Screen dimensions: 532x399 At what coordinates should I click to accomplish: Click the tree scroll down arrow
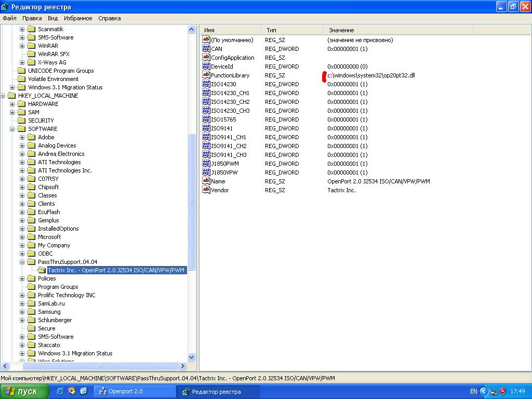191,357
